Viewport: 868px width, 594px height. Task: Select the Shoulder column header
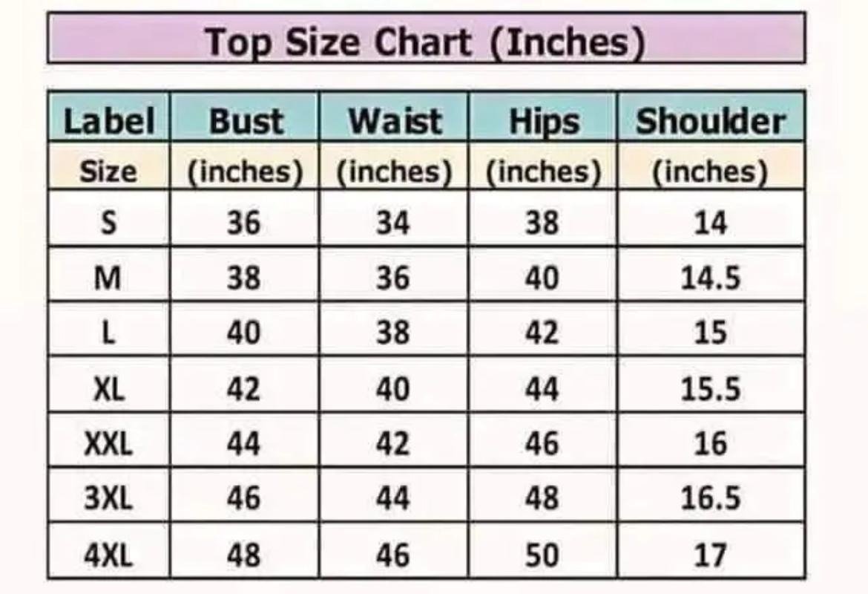click(x=711, y=117)
